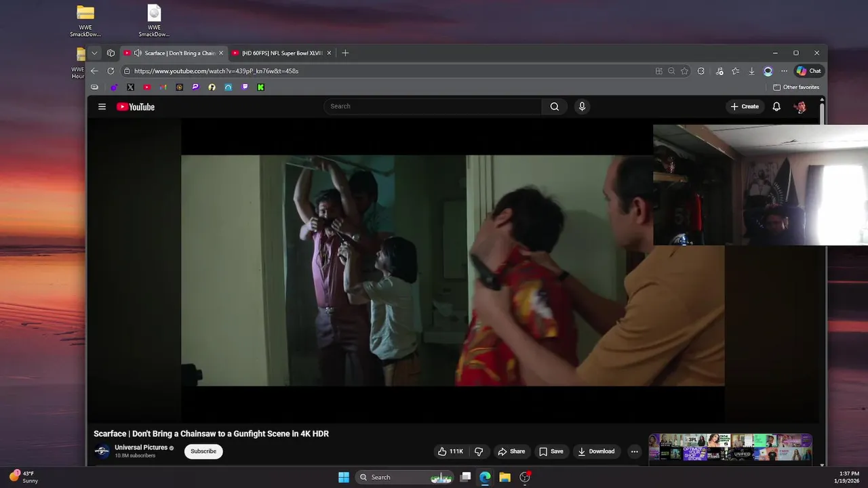Switch to the Scarface video tab
The width and height of the screenshot is (868, 488).
point(174,53)
